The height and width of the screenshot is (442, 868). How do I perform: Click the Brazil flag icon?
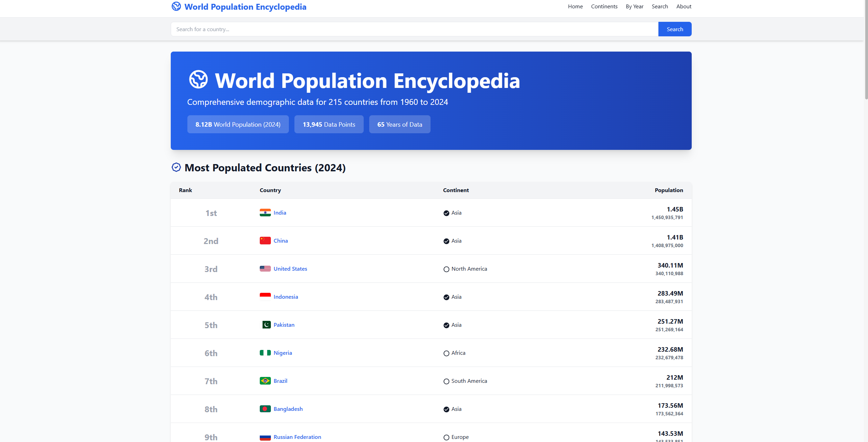coord(265,381)
